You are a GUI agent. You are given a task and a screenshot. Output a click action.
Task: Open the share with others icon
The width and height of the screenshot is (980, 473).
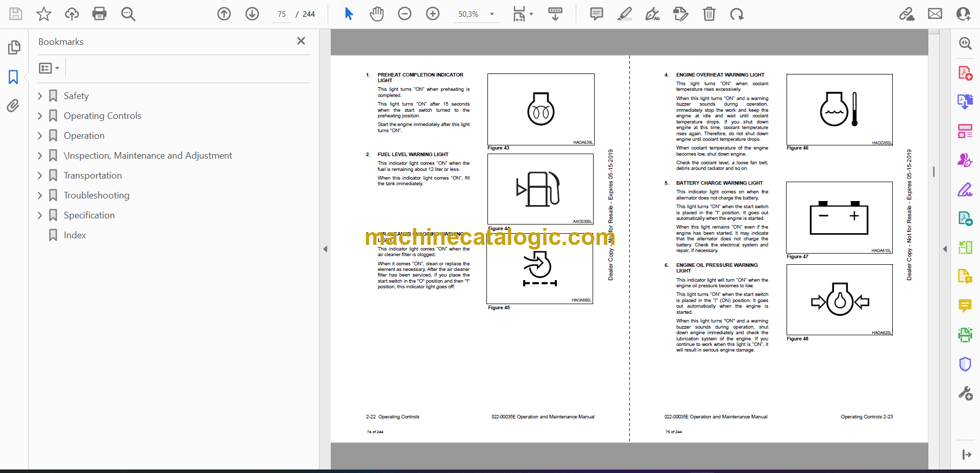[x=963, y=14]
